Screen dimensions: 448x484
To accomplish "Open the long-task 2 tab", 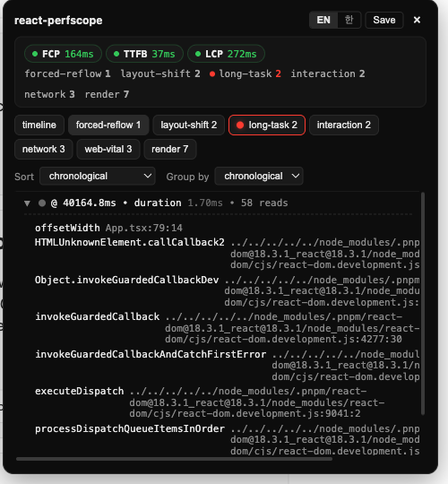I will point(267,125).
